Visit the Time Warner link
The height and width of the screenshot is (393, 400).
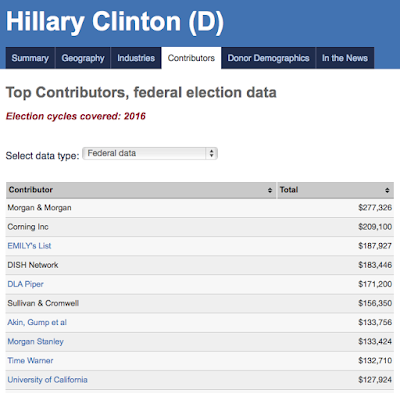click(x=30, y=361)
